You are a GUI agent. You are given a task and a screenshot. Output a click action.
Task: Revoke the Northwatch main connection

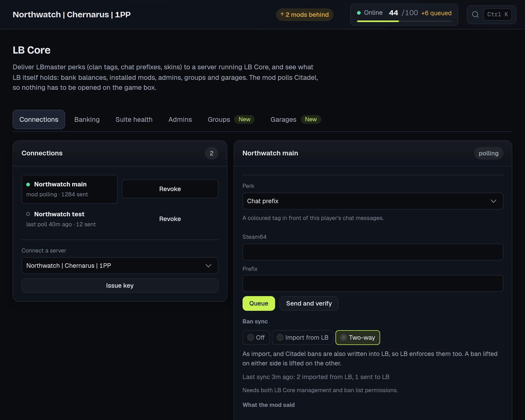170,189
